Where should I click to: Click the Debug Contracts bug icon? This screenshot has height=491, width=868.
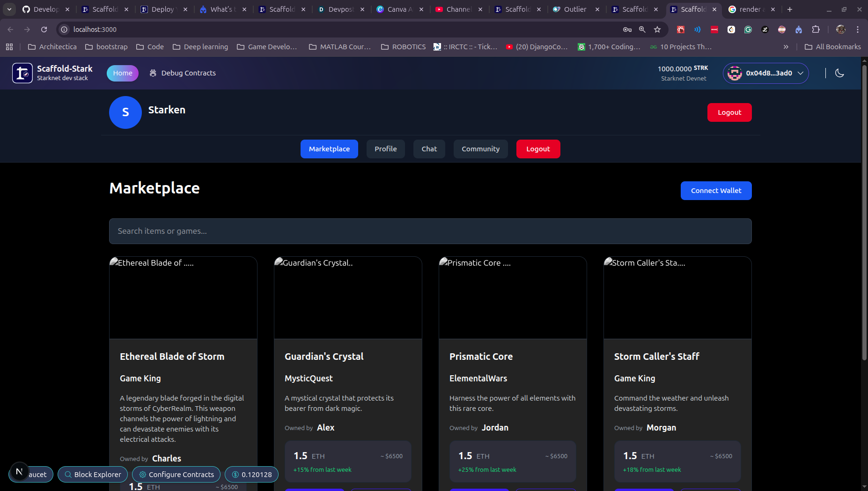(x=153, y=73)
